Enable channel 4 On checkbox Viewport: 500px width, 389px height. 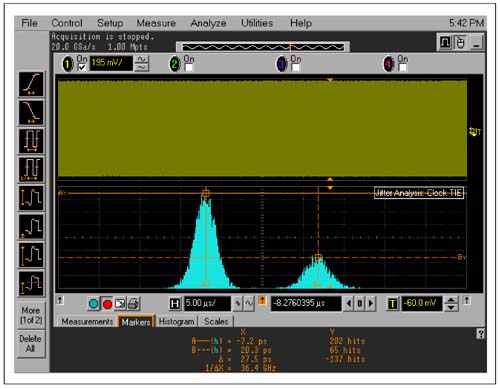pyautogui.click(x=402, y=67)
